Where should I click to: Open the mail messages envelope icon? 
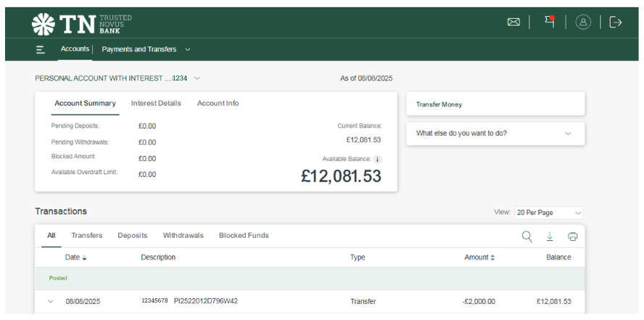coord(513,22)
